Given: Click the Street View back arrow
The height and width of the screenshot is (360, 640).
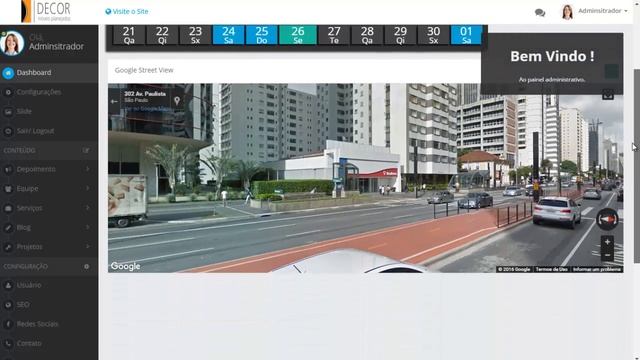Looking at the screenshot, I should [x=114, y=101].
